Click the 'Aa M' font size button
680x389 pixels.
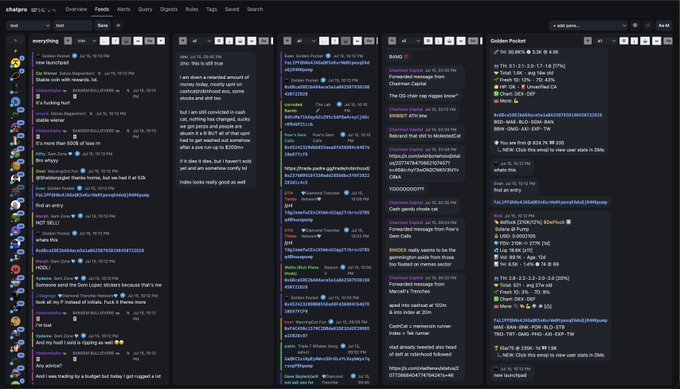pos(664,26)
